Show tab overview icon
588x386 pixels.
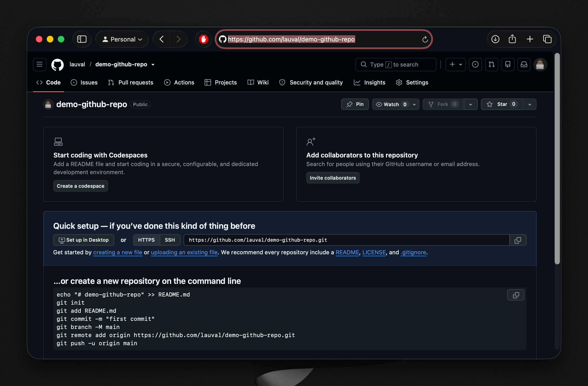pos(547,39)
